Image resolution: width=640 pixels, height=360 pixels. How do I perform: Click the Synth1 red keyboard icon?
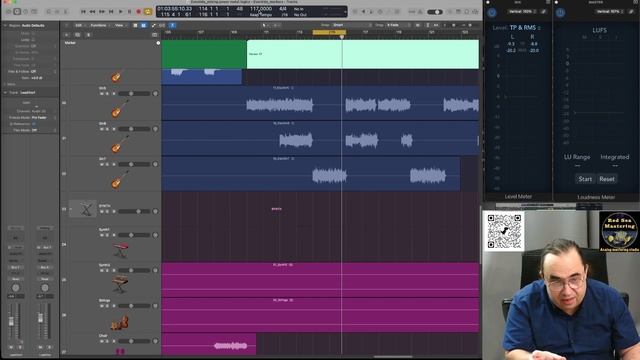pos(120,250)
